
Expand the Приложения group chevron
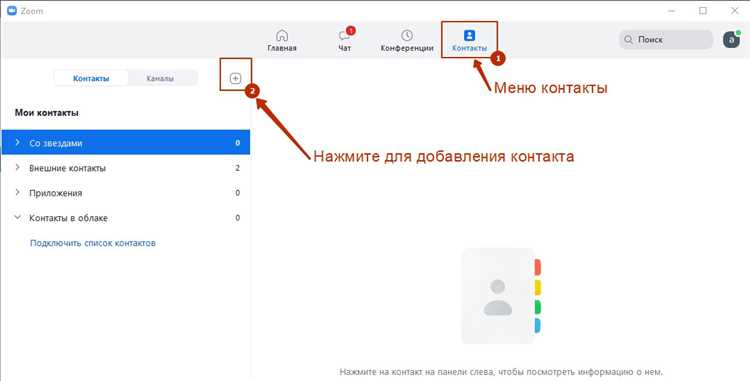click(18, 192)
